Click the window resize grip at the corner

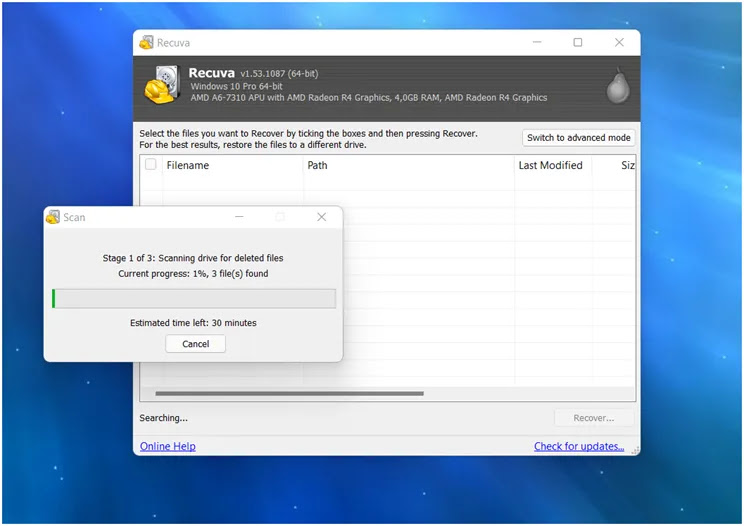point(635,451)
